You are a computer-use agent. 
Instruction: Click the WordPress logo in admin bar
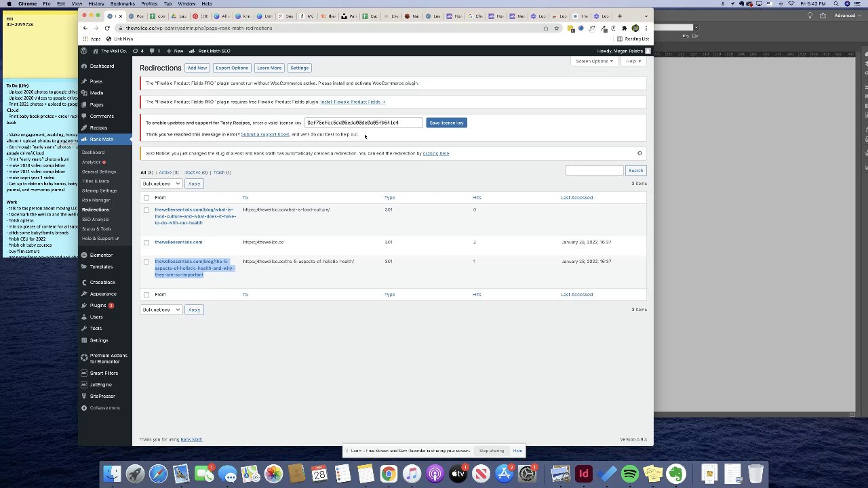(84, 51)
